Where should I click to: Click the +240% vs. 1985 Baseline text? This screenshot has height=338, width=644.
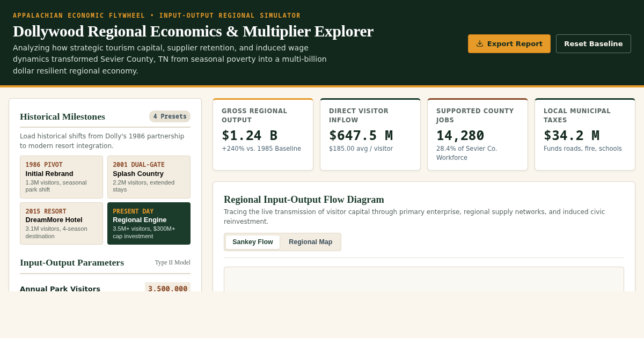click(261, 149)
